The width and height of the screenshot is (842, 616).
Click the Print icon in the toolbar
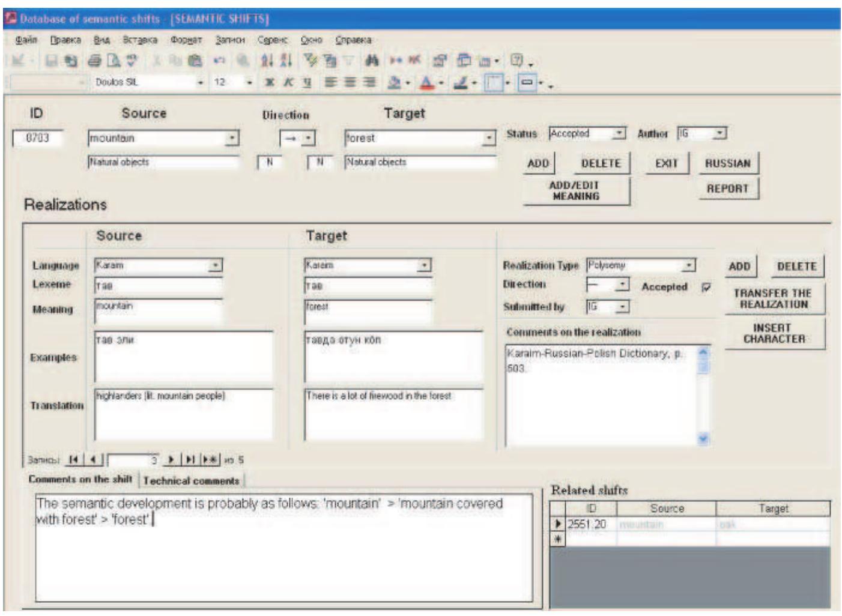(94, 61)
